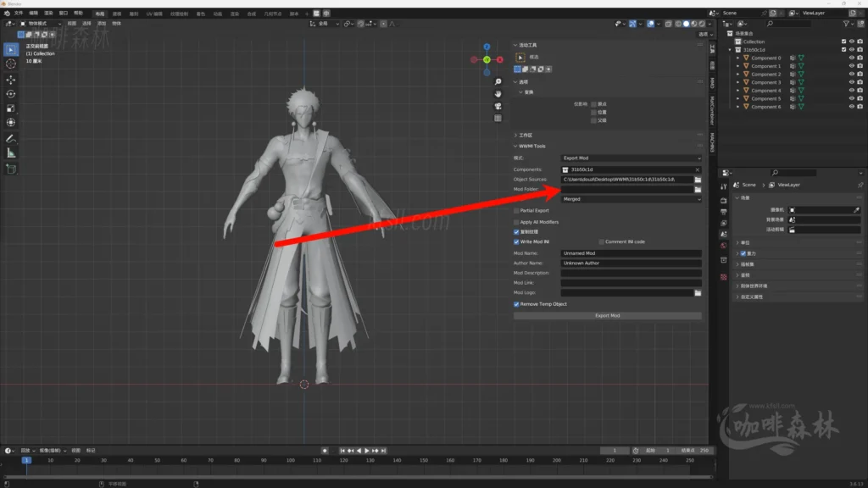Select the Rotate tool in left toolbar
The width and height of the screenshot is (868, 488).
click(11, 94)
